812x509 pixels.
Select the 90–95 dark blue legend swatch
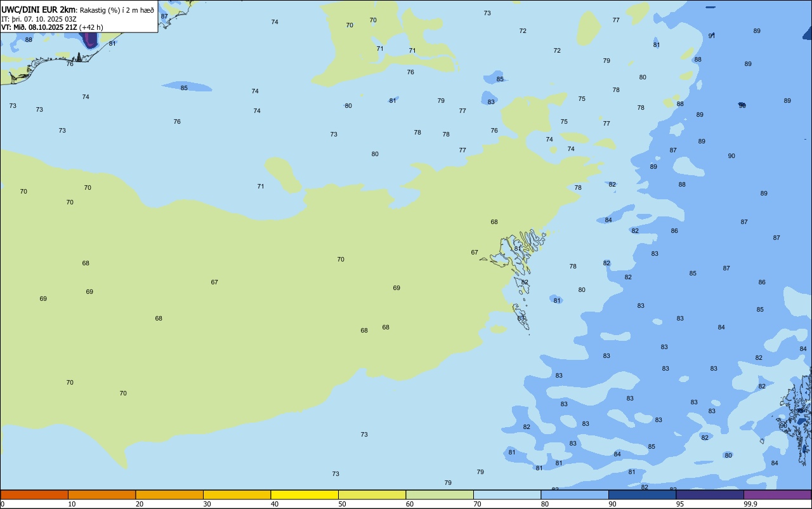click(642, 494)
